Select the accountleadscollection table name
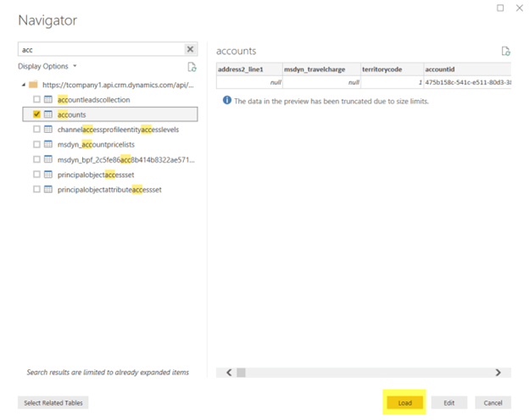 coord(93,100)
